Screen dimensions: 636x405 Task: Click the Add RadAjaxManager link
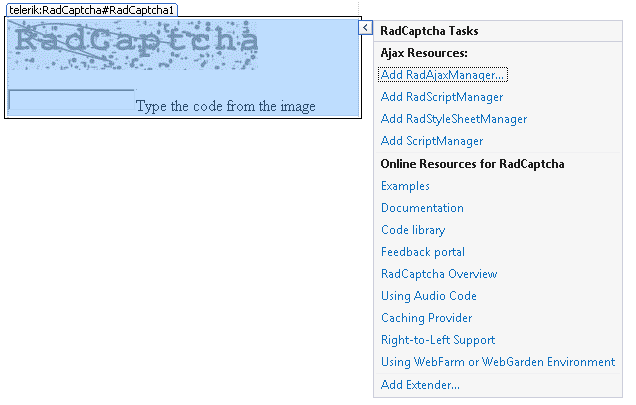[443, 75]
